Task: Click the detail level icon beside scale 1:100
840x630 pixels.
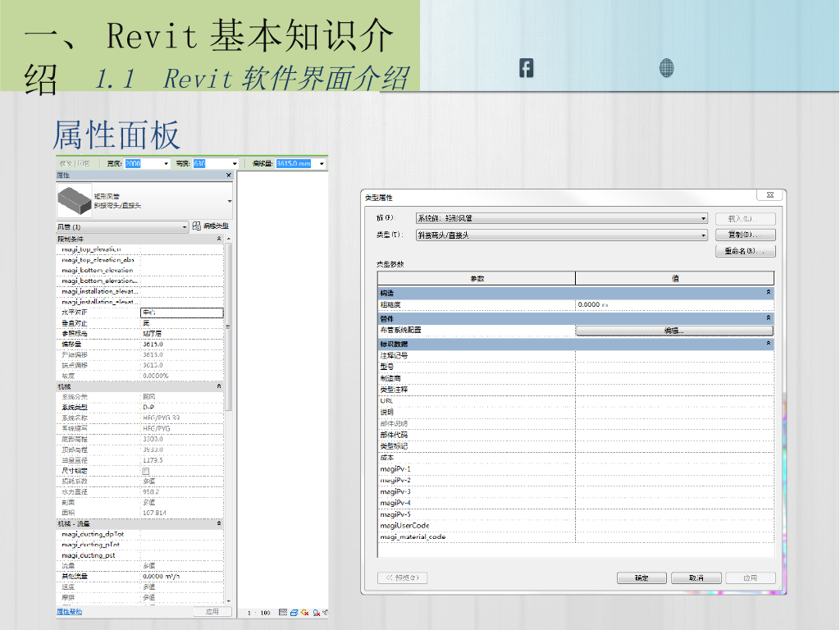Action: pos(283,612)
